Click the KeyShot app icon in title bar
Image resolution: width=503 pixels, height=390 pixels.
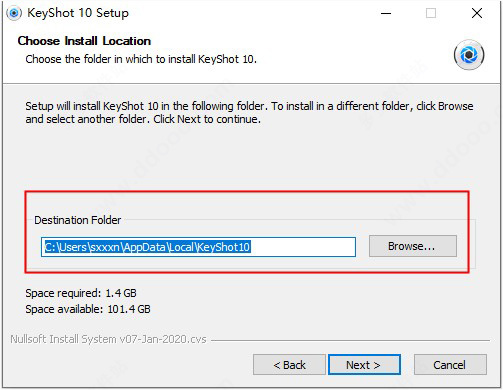pos(14,13)
